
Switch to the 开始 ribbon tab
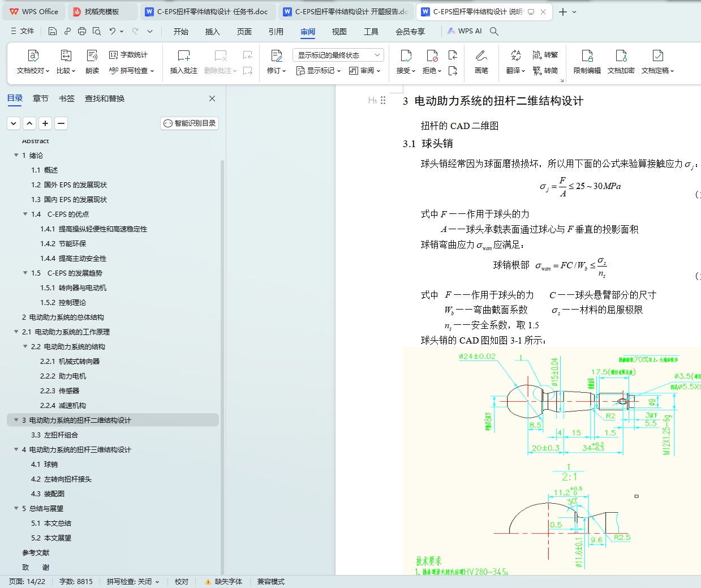point(181,32)
